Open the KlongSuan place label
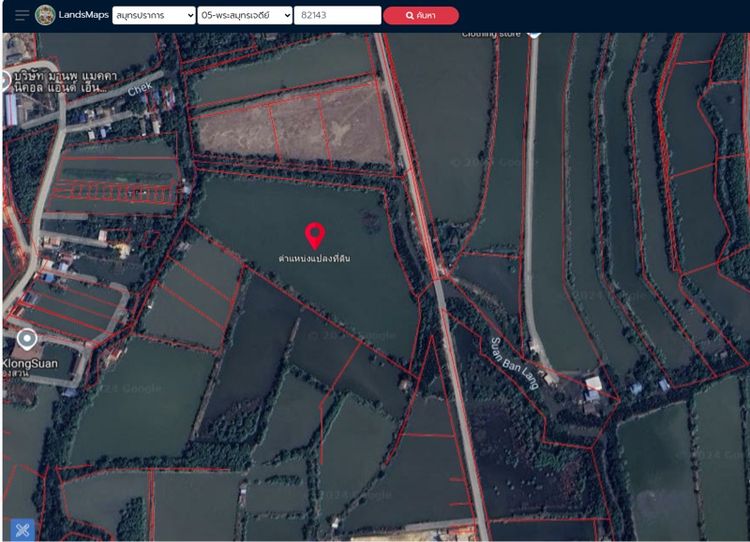 30,364
